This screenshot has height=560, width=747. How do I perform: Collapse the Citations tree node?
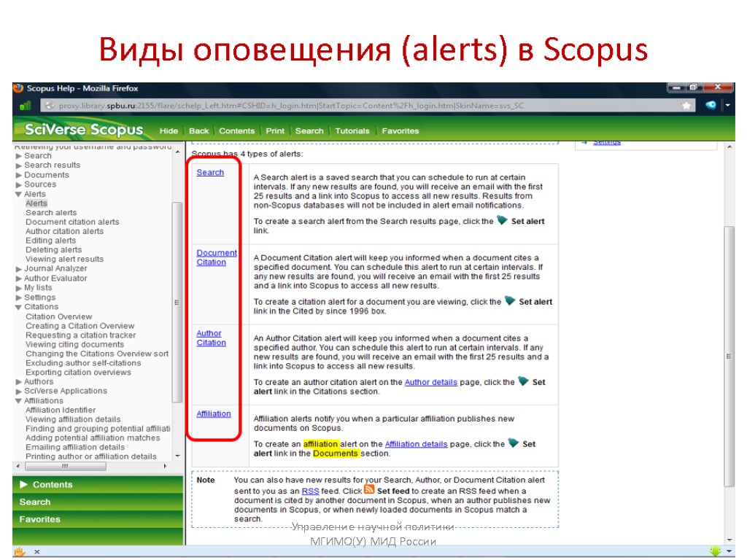coord(18,307)
